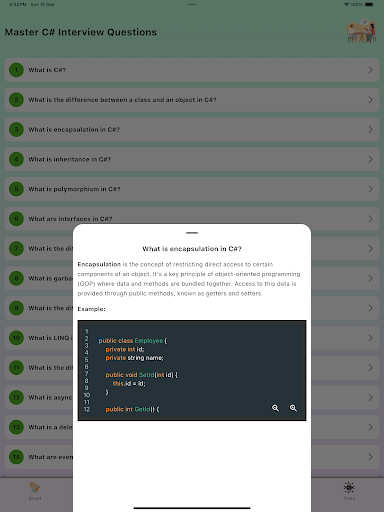Zoom in the code sample with plus magnifier
The width and height of the screenshot is (384, 512).
(293, 408)
